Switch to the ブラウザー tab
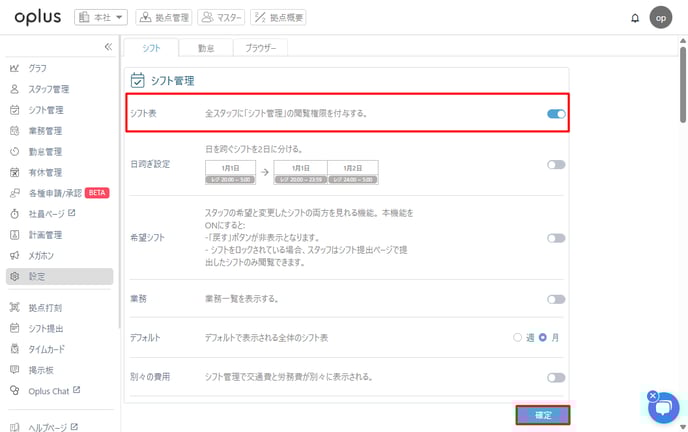Screen dimensions: 688x432 [x=261, y=47]
